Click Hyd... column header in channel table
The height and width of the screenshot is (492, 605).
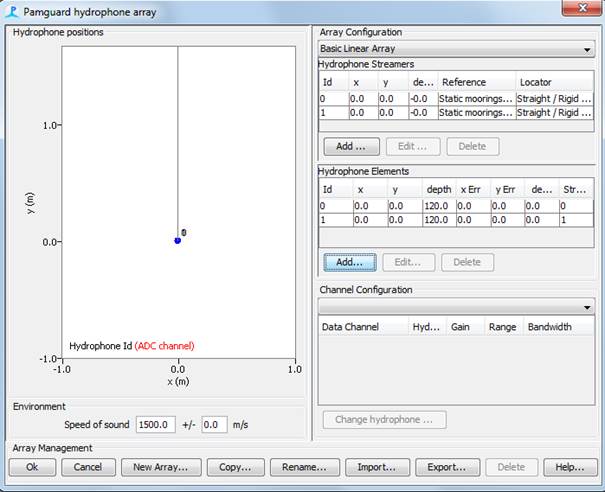click(427, 327)
